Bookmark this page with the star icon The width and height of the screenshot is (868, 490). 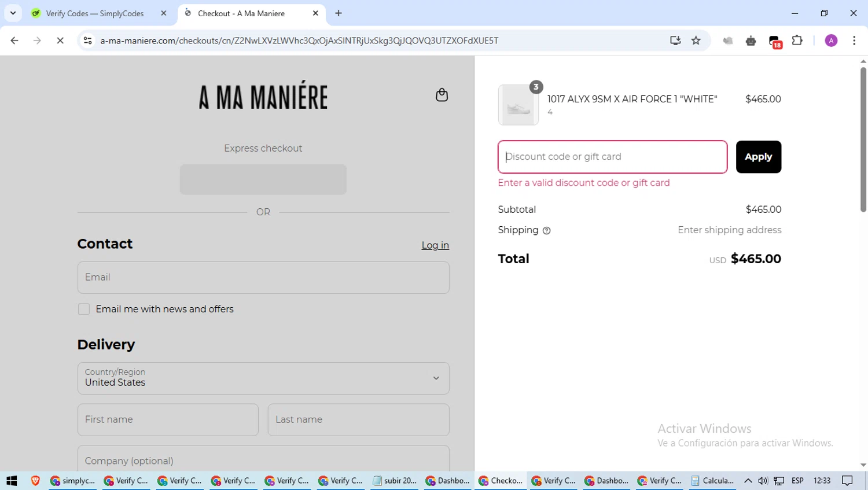pos(696,40)
